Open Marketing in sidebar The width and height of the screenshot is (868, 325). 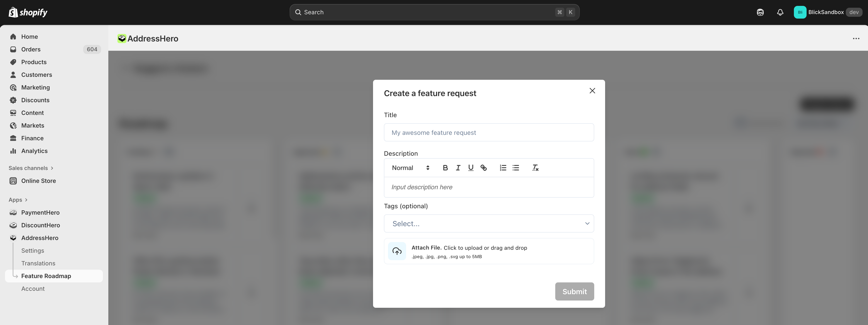coord(54,87)
